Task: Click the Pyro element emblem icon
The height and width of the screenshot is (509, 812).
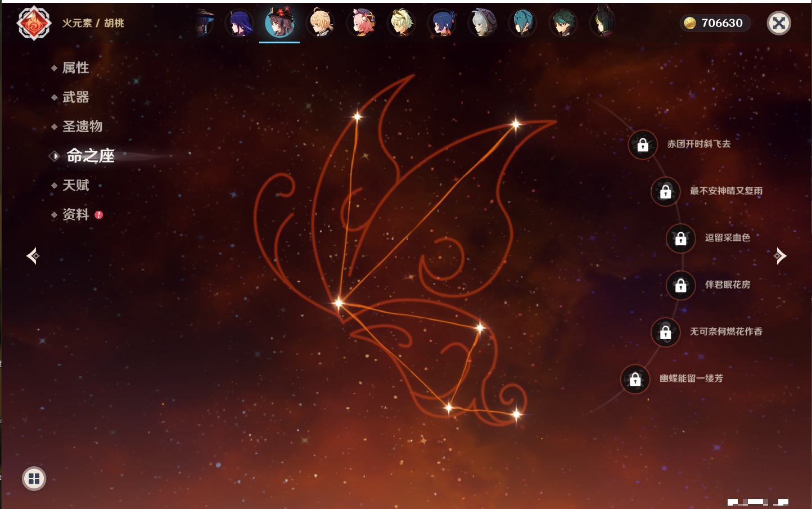Action: click(x=34, y=23)
